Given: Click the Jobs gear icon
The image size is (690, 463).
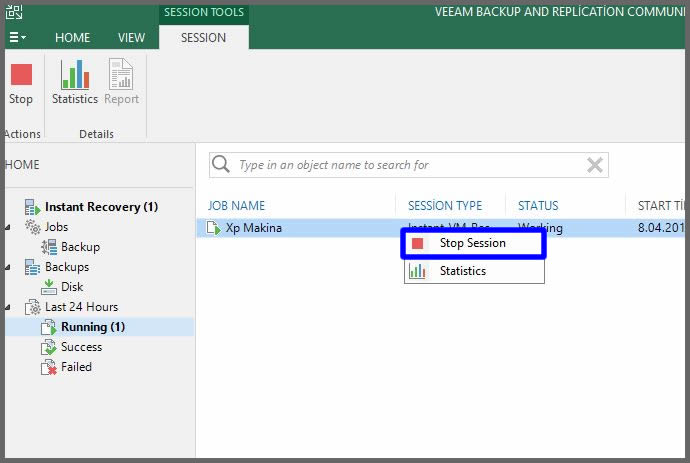Looking at the screenshot, I should pyautogui.click(x=33, y=227).
